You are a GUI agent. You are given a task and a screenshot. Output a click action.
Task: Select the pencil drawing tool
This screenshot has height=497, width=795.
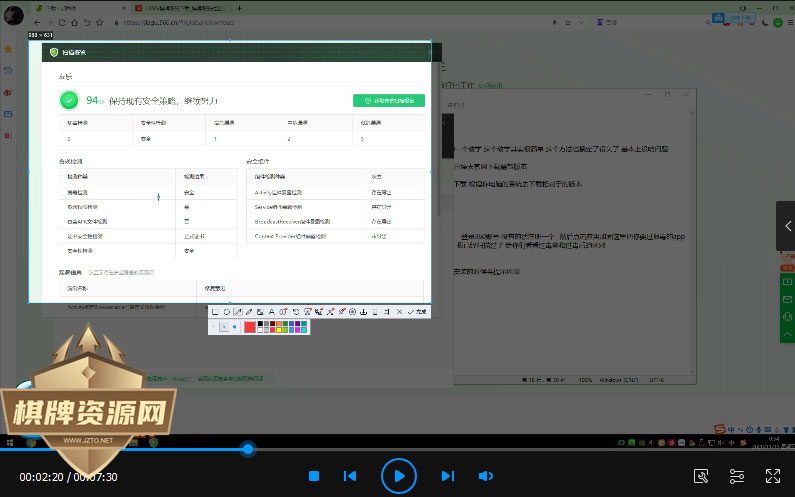coord(249,312)
